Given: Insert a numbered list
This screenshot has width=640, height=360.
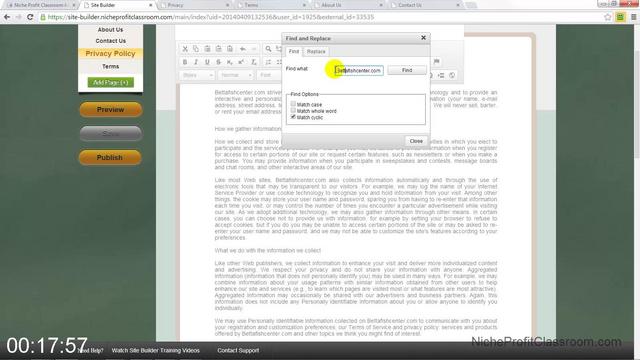Looking at the screenshot, I should [268, 62].
